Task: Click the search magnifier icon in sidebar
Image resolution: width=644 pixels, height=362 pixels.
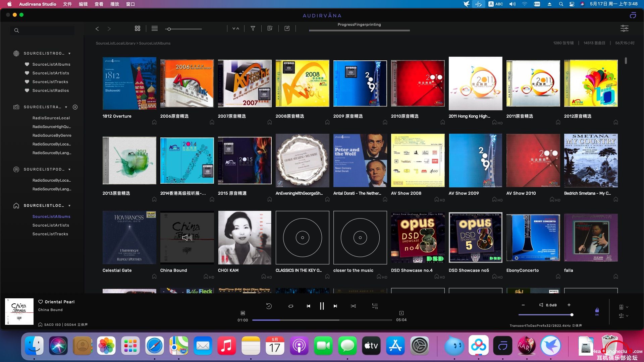Action: click(x=16, y=31)
